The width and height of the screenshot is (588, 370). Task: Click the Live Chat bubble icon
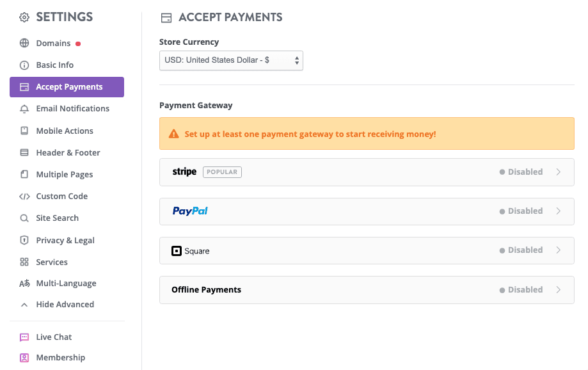24,337
